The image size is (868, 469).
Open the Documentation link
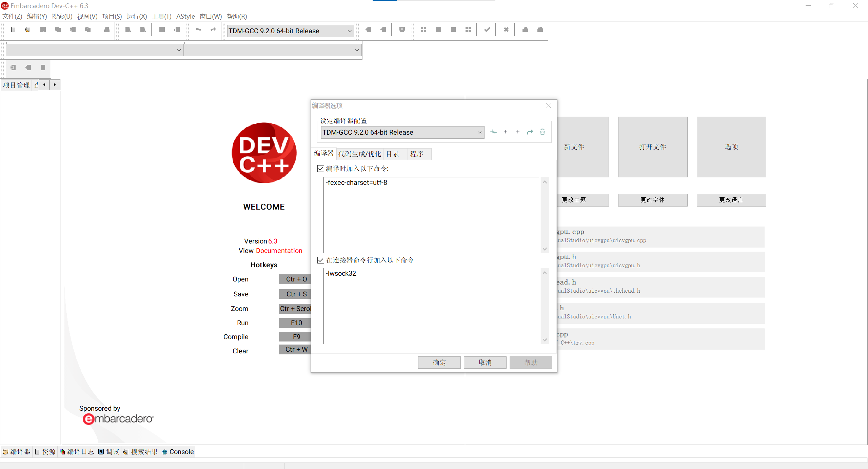click(279, 251)
